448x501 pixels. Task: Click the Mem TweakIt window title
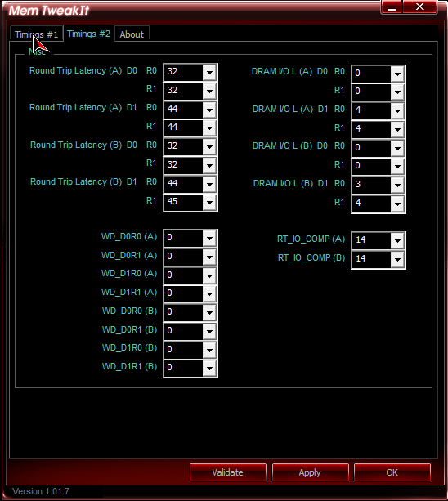pos(48,11)
